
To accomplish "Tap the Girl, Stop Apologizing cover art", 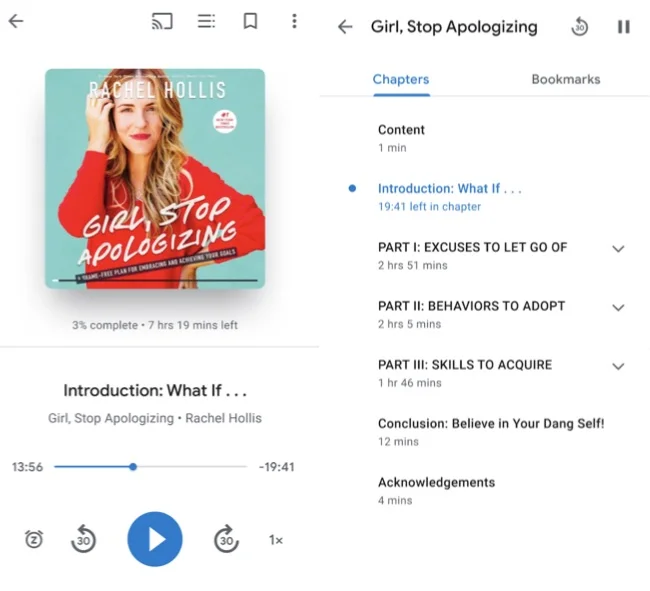I will (x=155, y=179).
